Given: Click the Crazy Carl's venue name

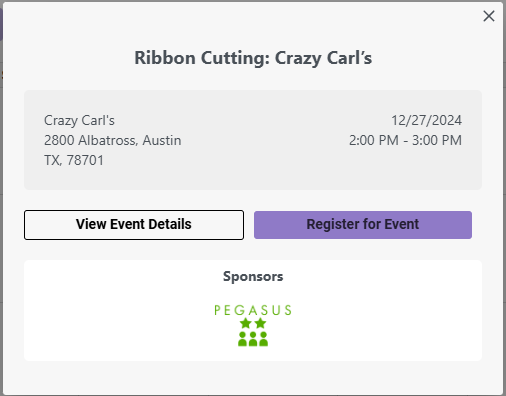Looking at the screenshot, I should tap(79, 121).
